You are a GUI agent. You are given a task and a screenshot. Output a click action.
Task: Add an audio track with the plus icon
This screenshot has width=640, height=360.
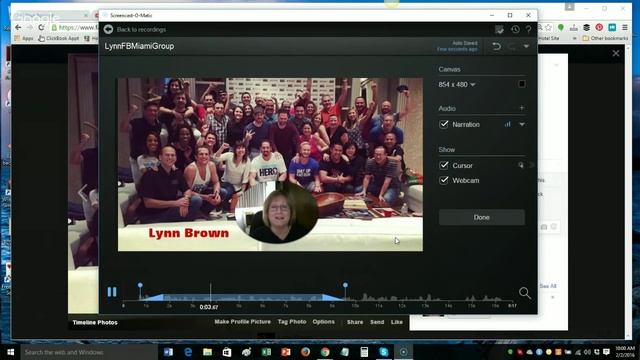click(522, 108)
